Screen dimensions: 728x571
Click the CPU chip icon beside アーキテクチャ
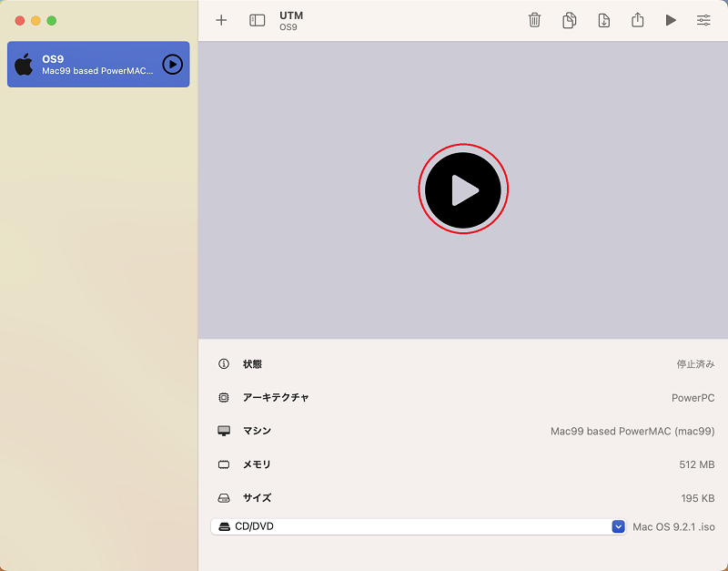(x=224, y=397)
